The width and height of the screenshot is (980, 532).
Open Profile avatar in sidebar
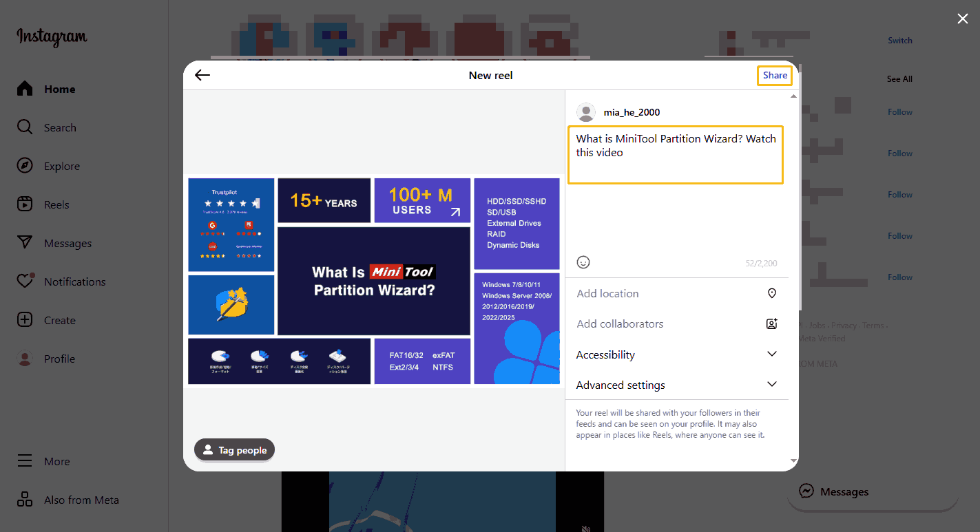pyautogui.click(x=25, y=359)
